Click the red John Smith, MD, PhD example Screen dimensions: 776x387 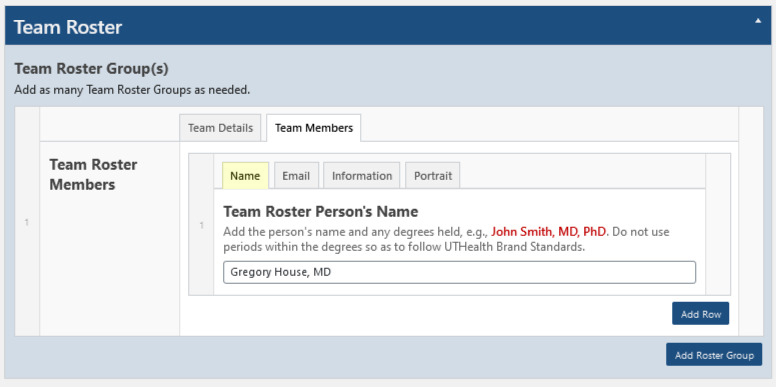(548, 232)
